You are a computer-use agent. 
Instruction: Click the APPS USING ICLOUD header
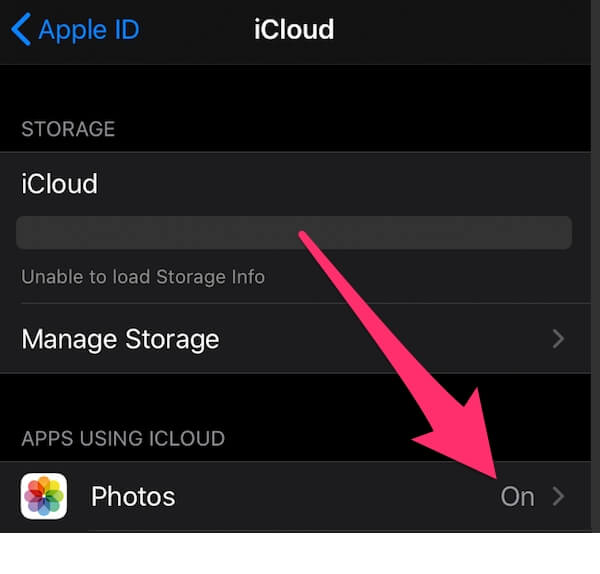[123, 439]
